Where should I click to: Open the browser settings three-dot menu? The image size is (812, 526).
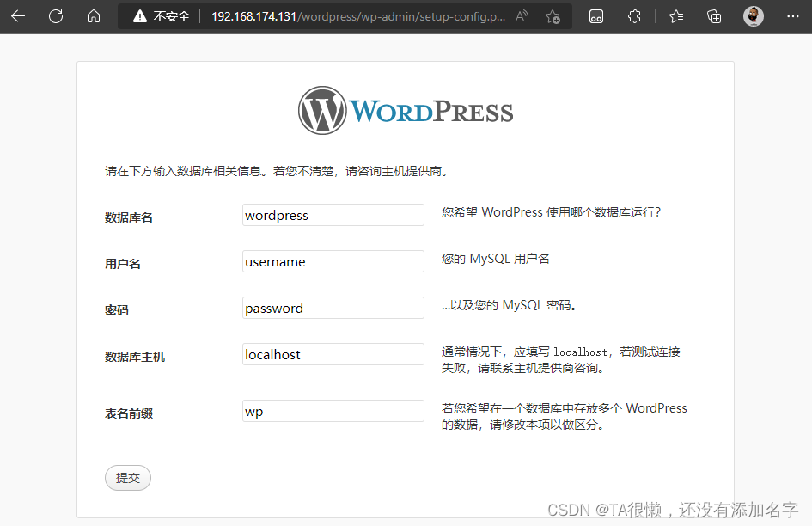792,15
